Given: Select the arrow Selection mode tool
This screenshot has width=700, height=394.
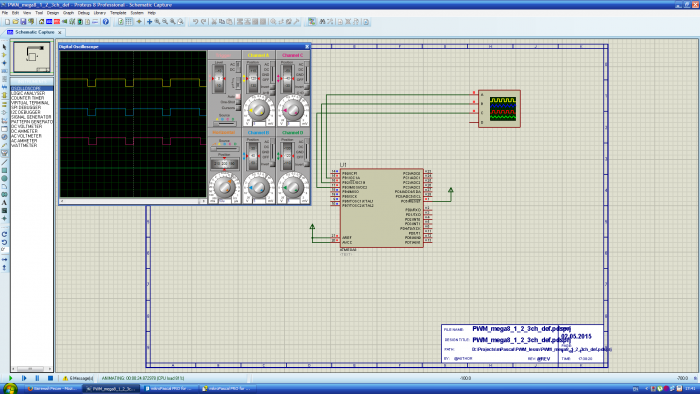Looking at the screenshot, I should point(4,47).
